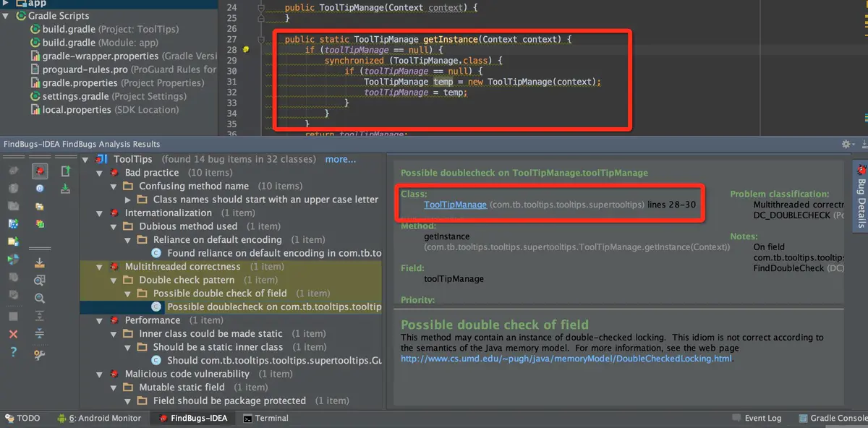This screenshot has height=428, width=868.
Task: Open FindBugs help question mark icon
Action: (13, 351)
